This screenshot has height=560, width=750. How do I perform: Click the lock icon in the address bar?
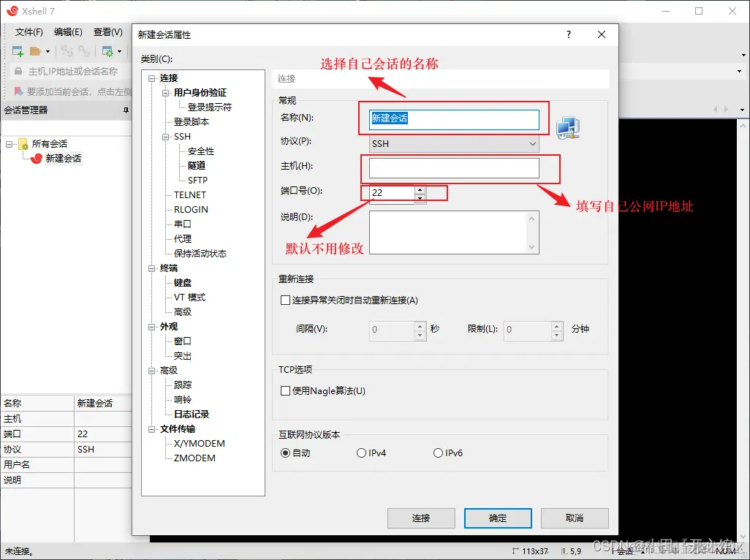point(18,71)
